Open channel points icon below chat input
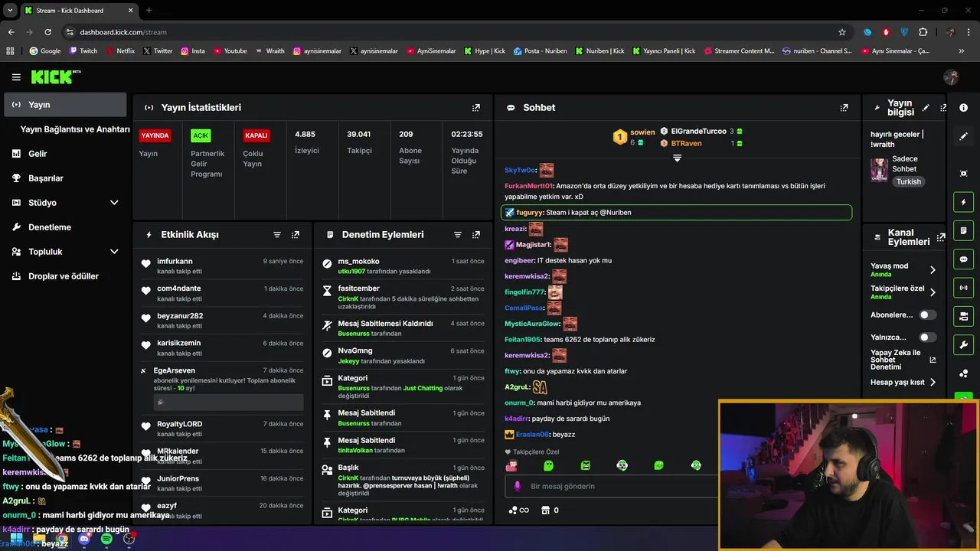The width and height of the screenshot is (980, 551). (x=518, y=510)
